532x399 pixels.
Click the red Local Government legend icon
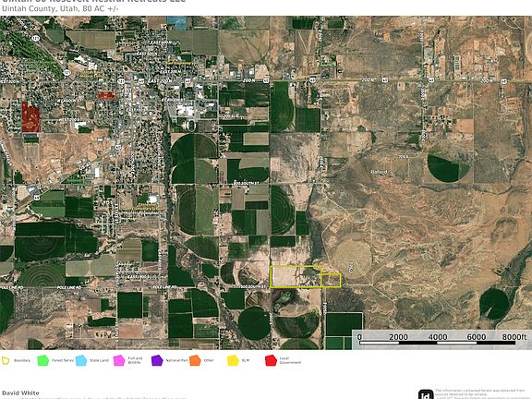[x=272, y=360]
